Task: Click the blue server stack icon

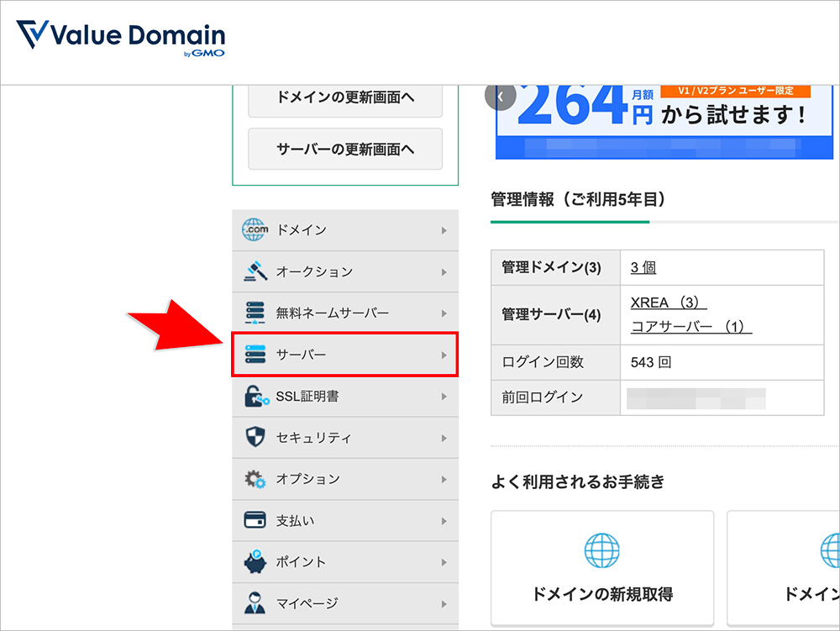Action: (255, 355)
